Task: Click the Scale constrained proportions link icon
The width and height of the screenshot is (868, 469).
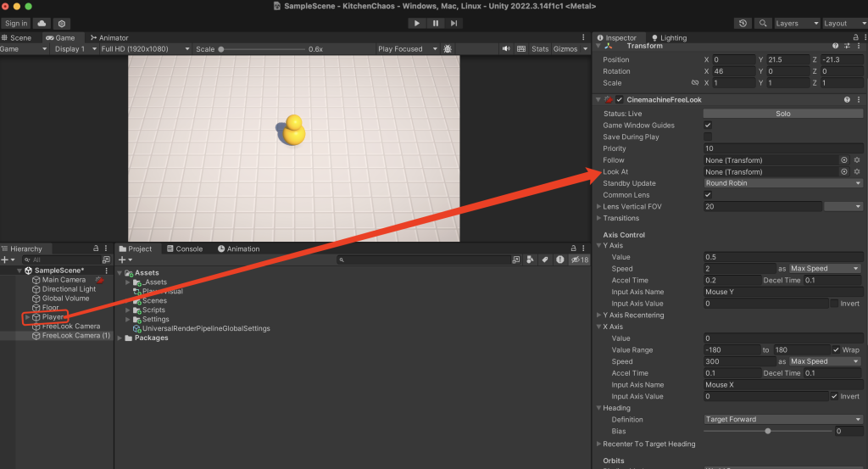Action: 694,83
